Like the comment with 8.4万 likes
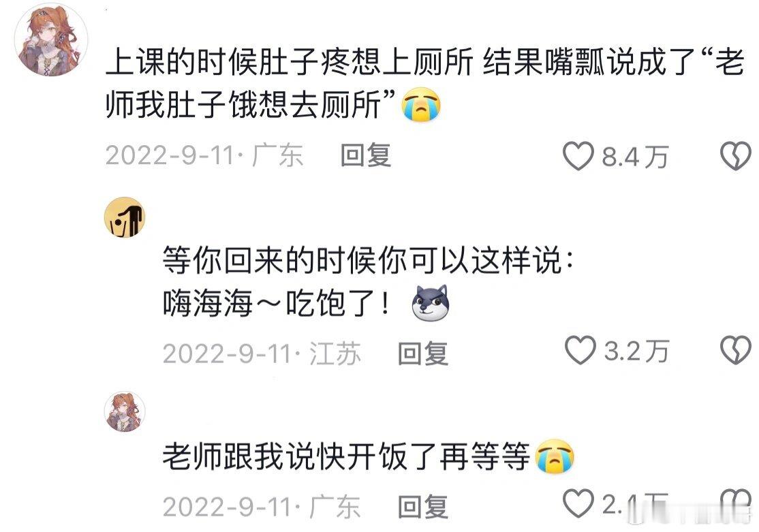Screen dimensions: 759x532 click(578, 157)
